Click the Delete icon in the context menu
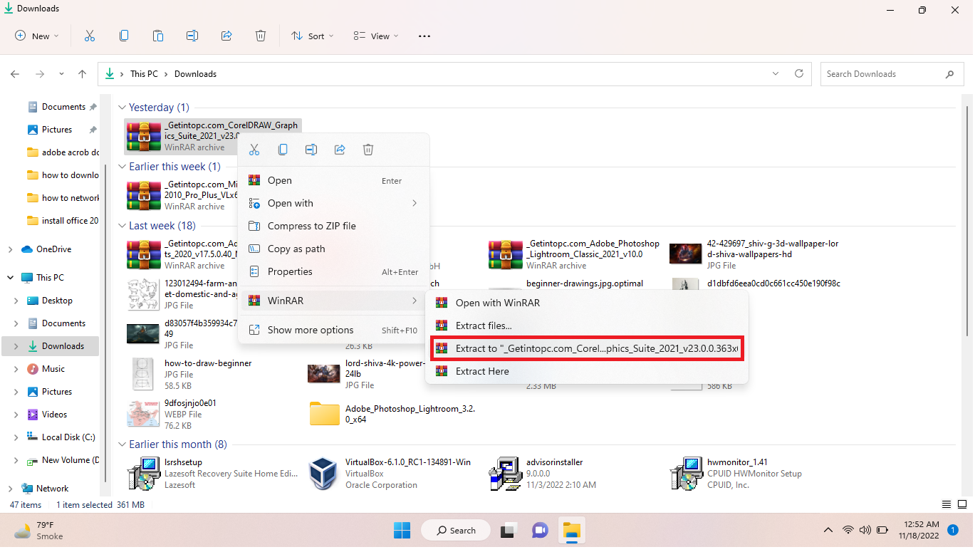The width and height of the screenshot is (980, 557). pyautogui.click(x=368, y=150)
